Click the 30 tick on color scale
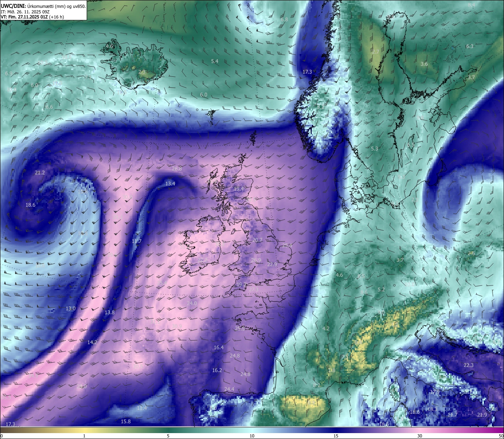504x439 pixels. 420,436
